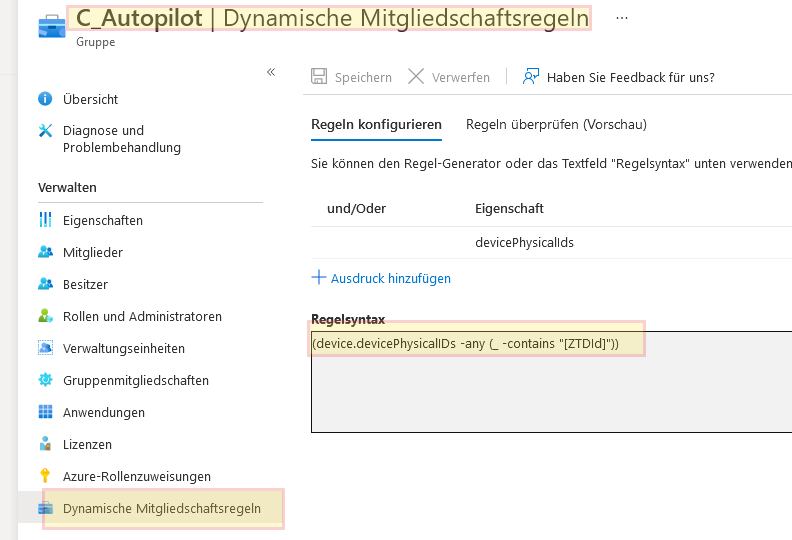Open the more options ellipsis in header

622,18
